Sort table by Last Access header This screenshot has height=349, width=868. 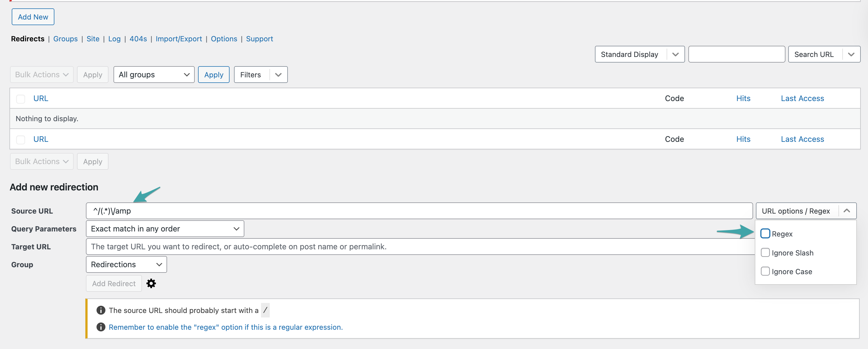pos(802,99)
